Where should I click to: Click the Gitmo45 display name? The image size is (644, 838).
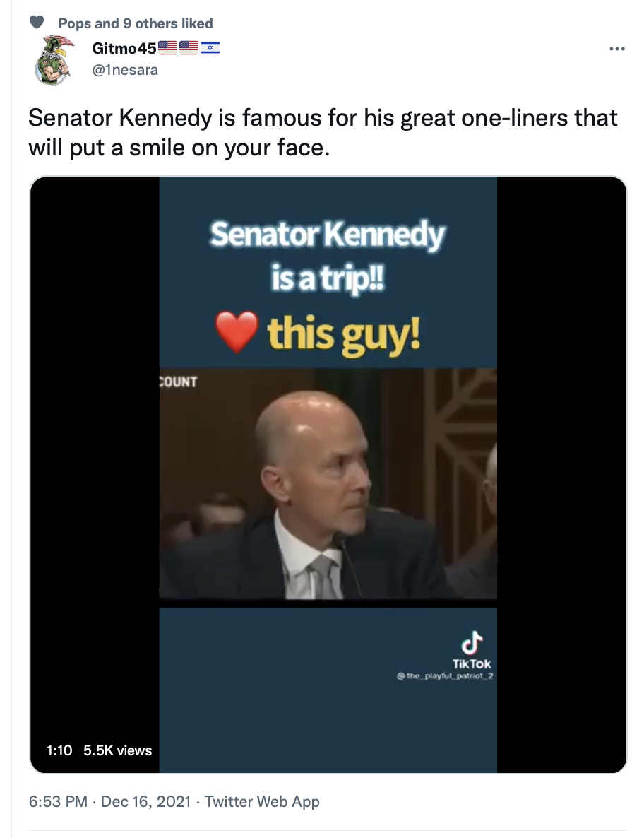click(124, 48)
